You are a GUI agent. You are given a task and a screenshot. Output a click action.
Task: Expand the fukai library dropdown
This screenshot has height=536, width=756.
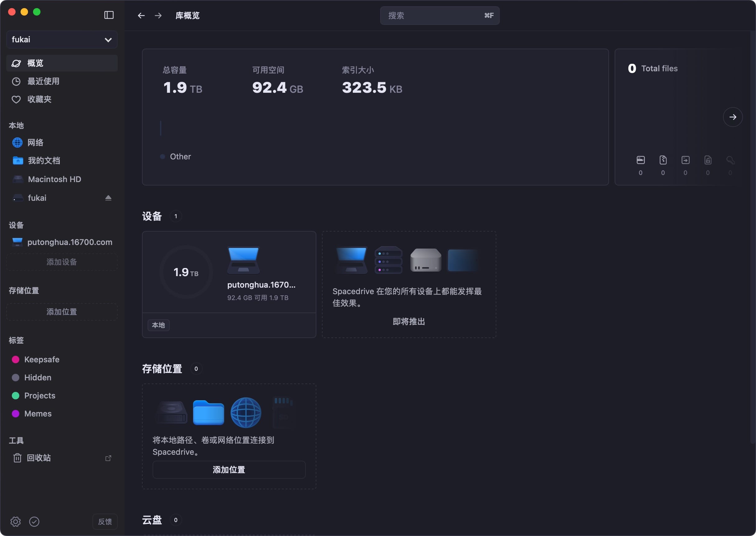(x=62, y=40)
